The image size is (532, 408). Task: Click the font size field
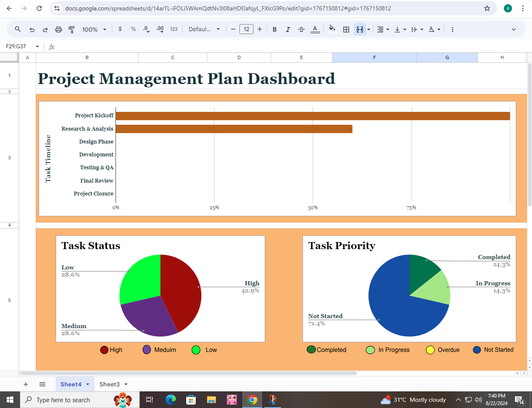coord(246,29)
